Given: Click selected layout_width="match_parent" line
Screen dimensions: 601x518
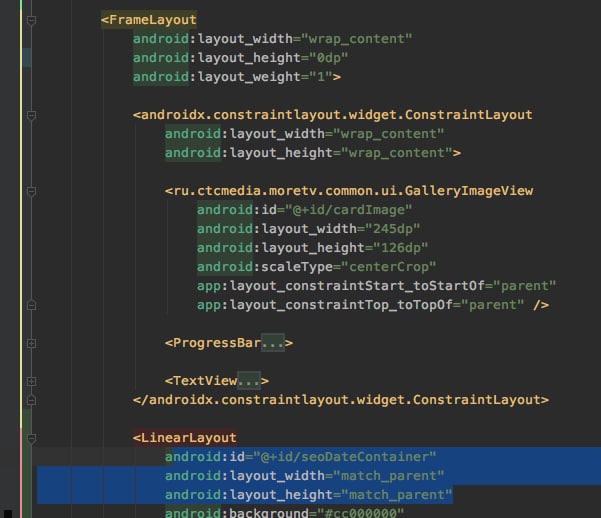Looking at the screenshot, I should [304, 476].
